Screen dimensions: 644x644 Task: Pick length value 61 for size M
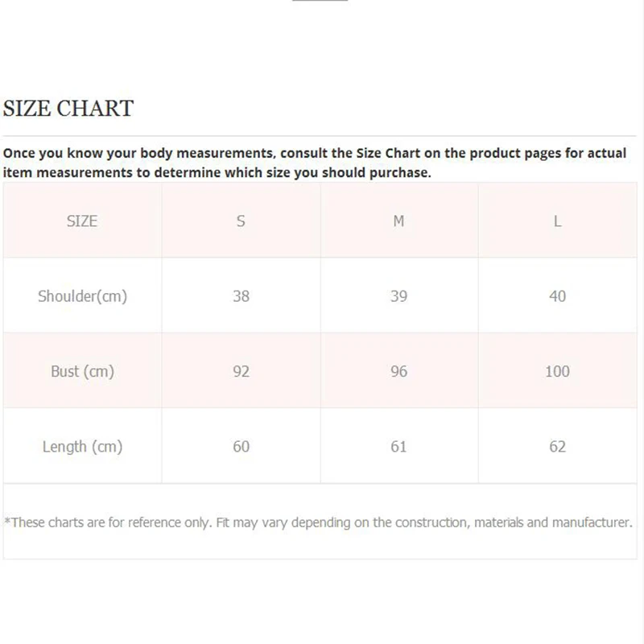tap(398, 447)
